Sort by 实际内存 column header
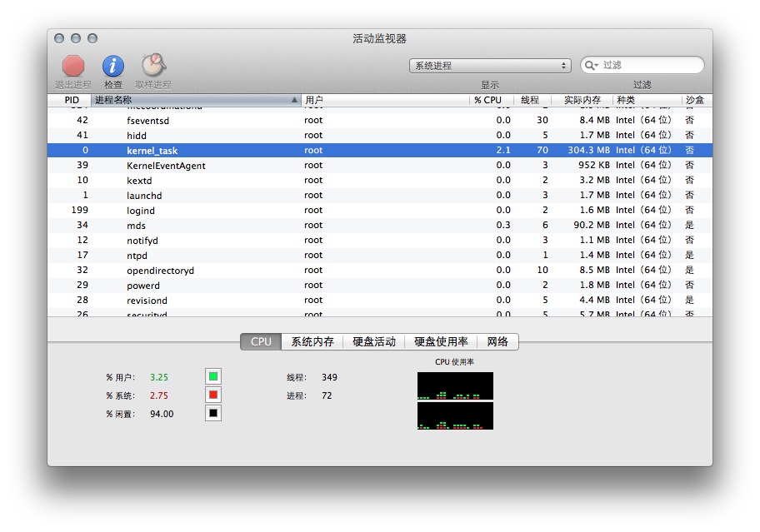 click(582, 100)
